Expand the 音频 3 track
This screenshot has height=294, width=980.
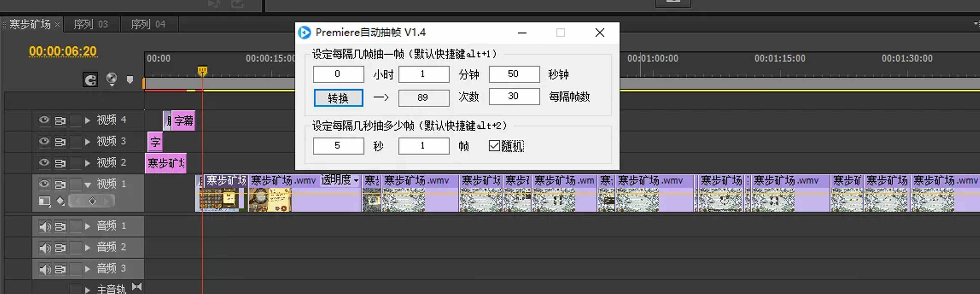pyautogui.click(x=88, y=269)
